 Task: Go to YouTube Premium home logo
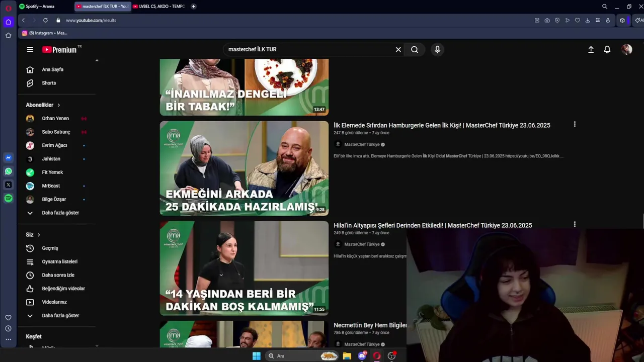pyautogui.click(x=59, y=49)
